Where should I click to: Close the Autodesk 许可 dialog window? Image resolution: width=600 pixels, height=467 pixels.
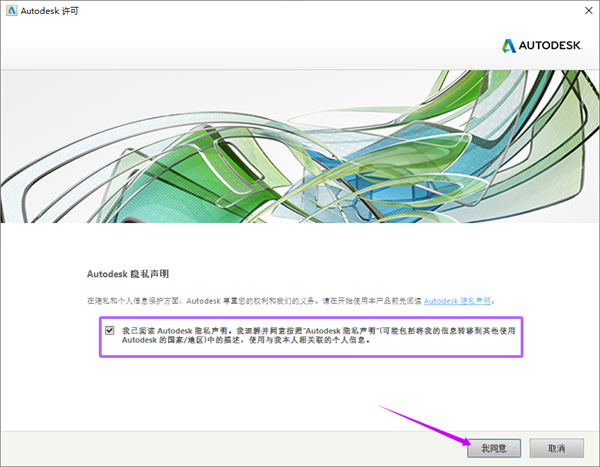pos(589,11)
